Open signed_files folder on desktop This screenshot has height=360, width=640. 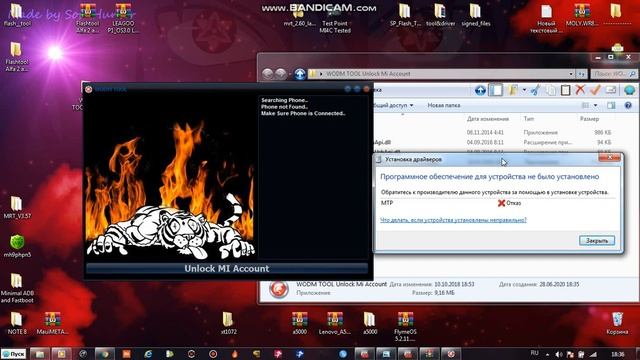point(476,15)
